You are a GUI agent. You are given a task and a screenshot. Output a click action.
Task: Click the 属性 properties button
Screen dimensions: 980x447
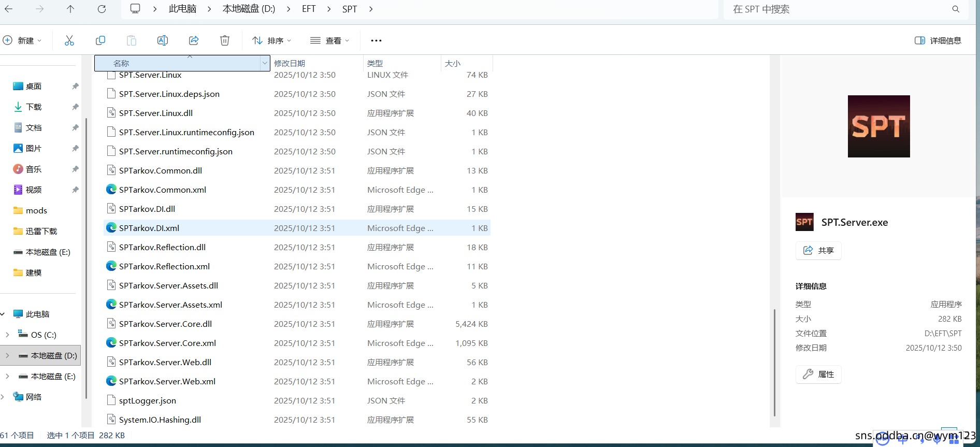(818, 374)
